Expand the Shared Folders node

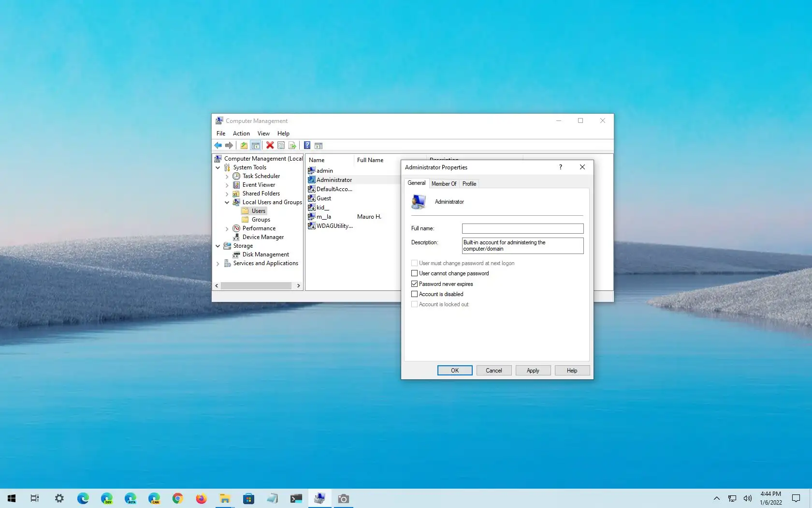(227, 194)
